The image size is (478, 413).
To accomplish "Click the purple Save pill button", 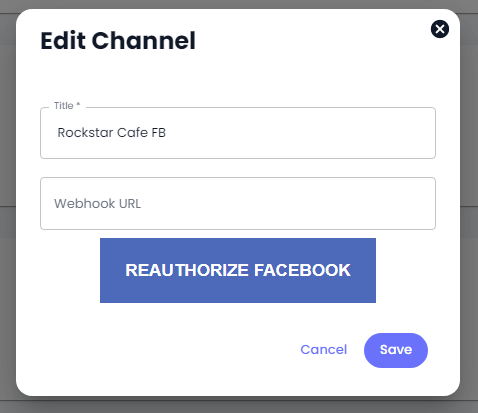I will pyautogui.click(x=396, y=350).
